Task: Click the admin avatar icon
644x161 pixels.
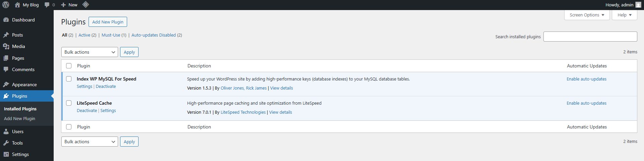Action: [x=638, y=5]
